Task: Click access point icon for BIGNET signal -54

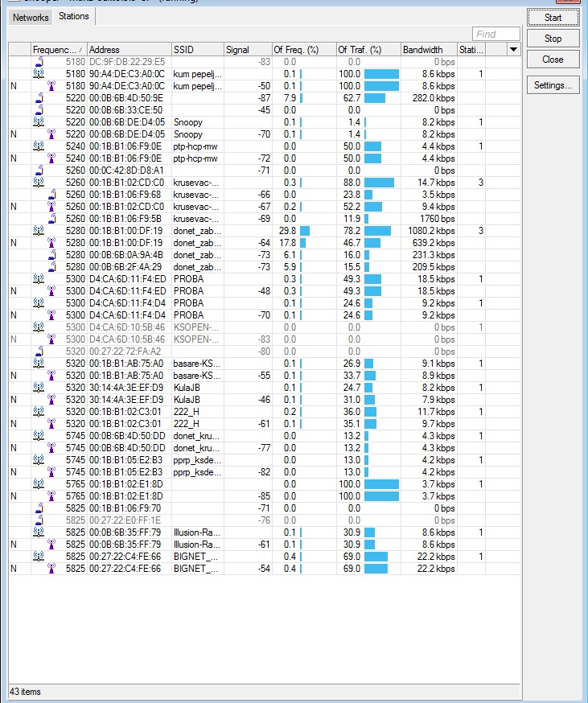Action: click(51, 569)
